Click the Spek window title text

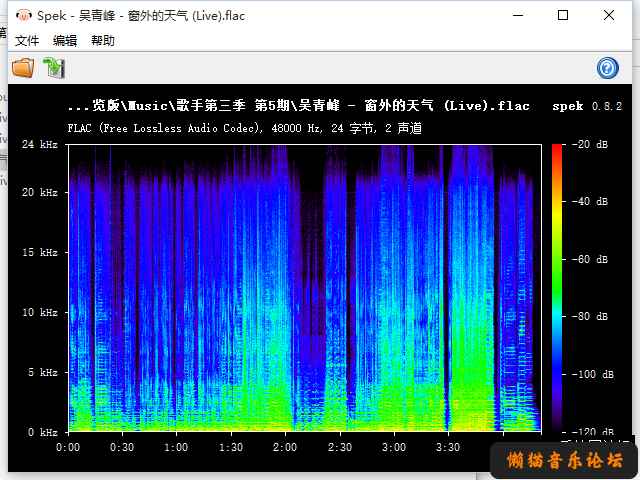[141, 16]
